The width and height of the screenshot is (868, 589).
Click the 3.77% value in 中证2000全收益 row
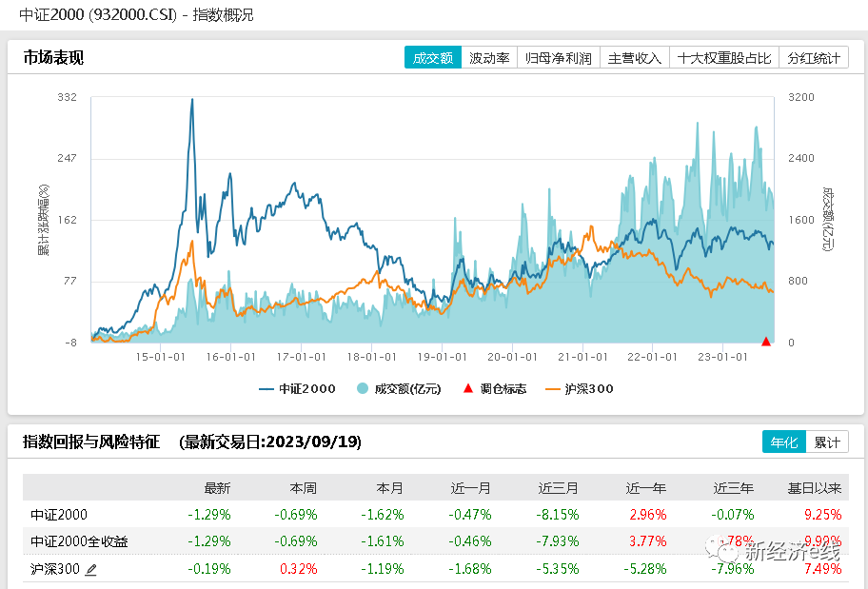coord(648,541)
